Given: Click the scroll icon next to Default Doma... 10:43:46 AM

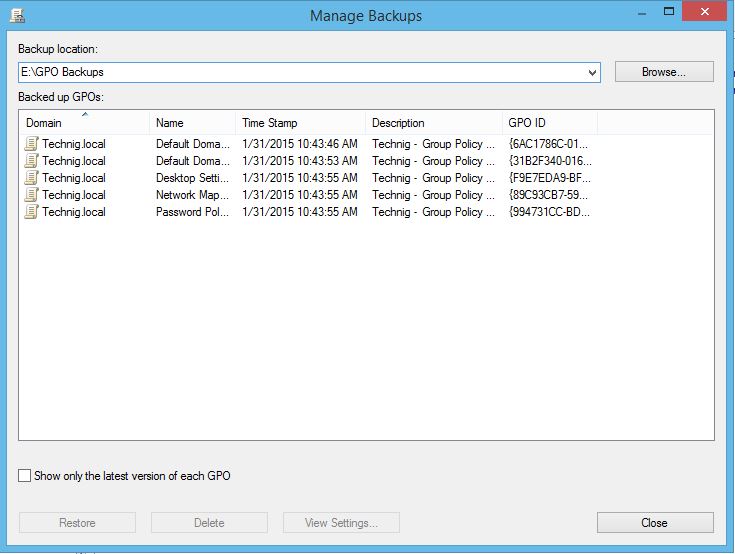Looking at the screenshot, I should coord(31,144).
